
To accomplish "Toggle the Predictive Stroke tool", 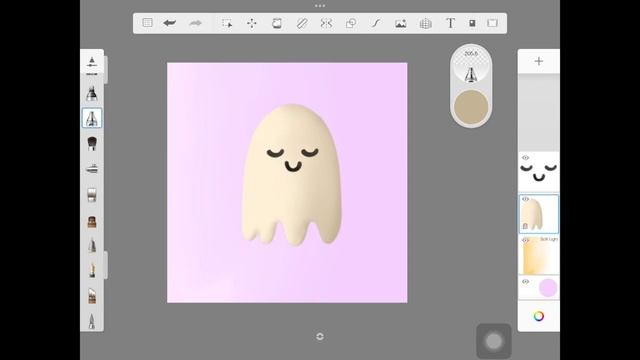I will point(376,23).
